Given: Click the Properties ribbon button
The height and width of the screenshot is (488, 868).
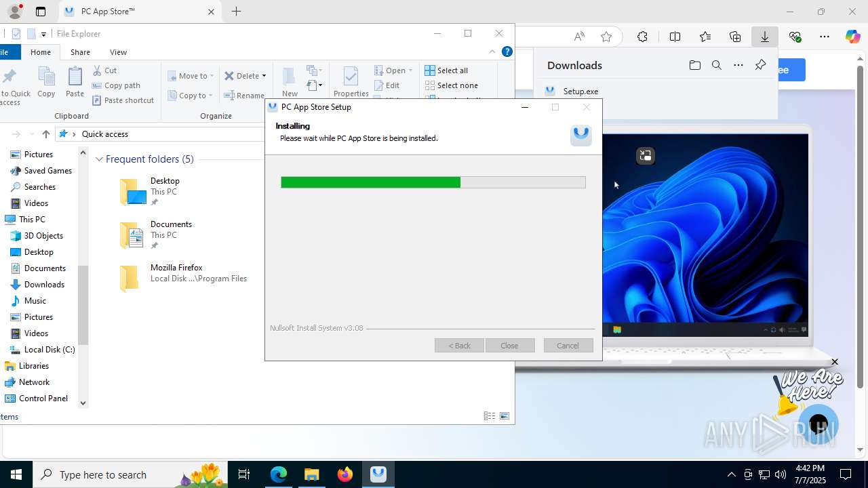Looking at the screenshot, I should (351, 82).
